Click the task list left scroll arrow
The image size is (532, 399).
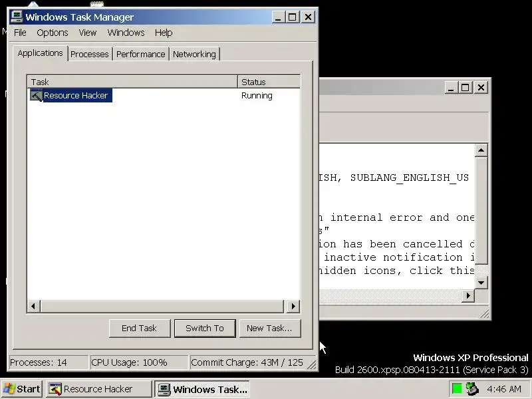[33, 307]
